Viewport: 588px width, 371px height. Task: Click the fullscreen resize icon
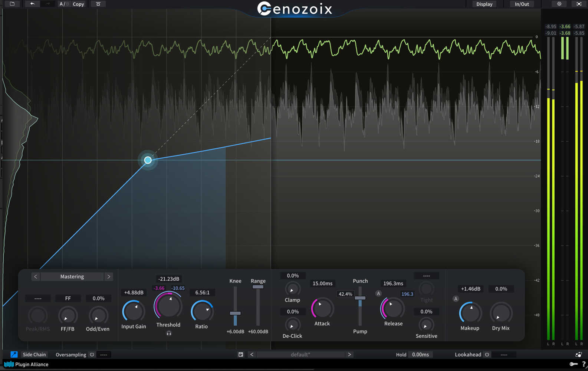click(579, 4)
